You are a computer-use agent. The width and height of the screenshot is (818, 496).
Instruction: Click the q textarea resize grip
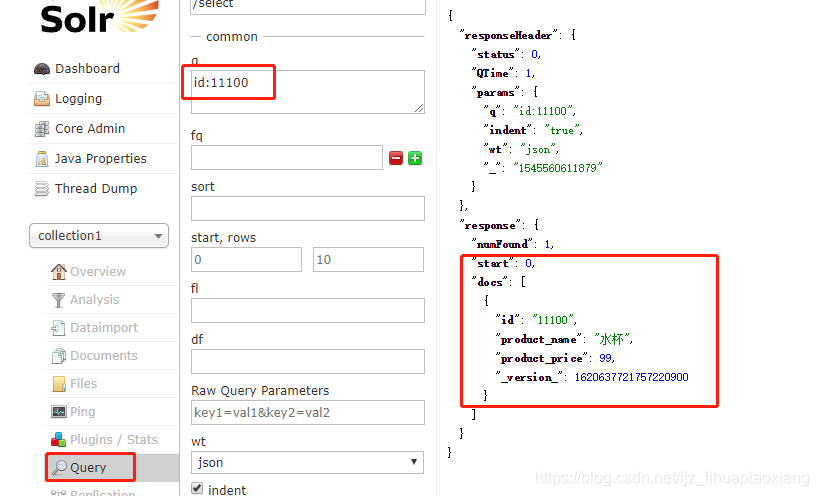(419, 108)
